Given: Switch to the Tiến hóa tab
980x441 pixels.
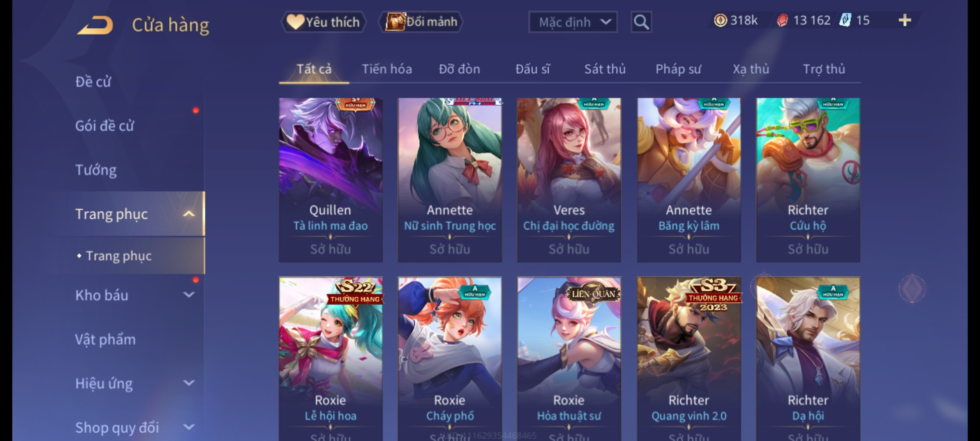Looking at the screenshot, I should tap(387, 69).
